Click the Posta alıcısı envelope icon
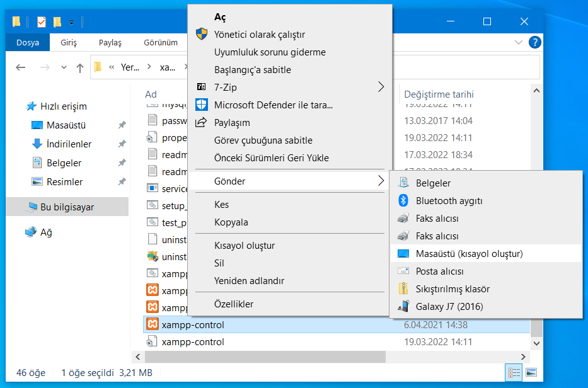 coord(403,271)
